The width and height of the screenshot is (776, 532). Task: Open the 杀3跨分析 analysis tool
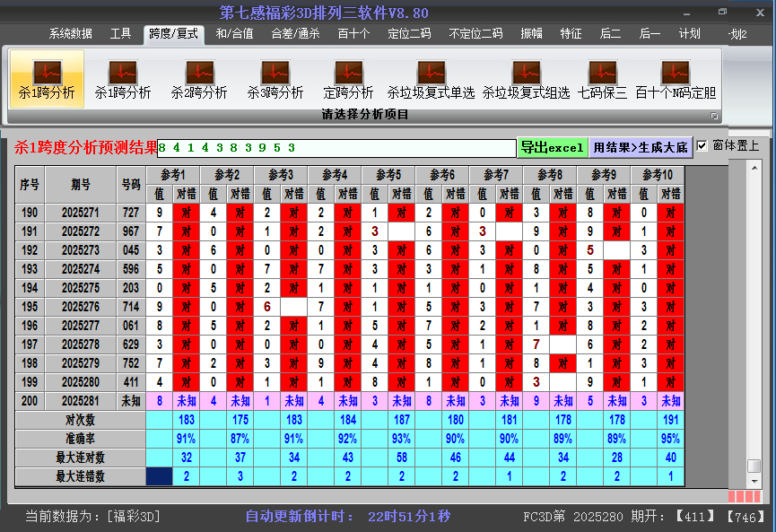click(x=275, y=79)
